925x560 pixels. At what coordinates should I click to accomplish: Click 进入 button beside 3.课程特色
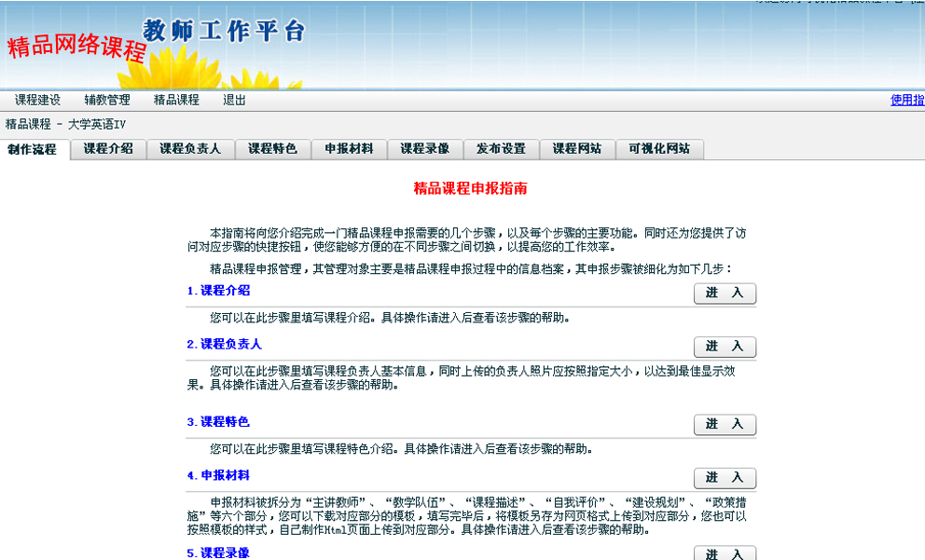point(725,425)
